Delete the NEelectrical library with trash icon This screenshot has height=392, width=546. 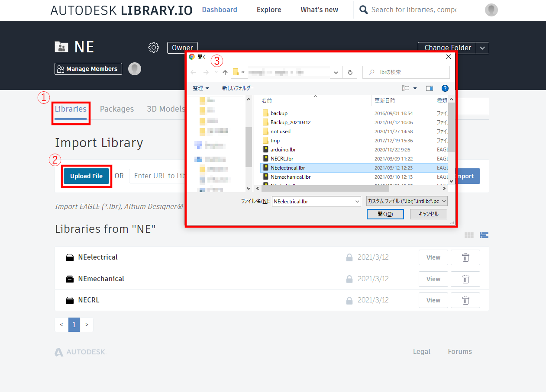(465, 257)
